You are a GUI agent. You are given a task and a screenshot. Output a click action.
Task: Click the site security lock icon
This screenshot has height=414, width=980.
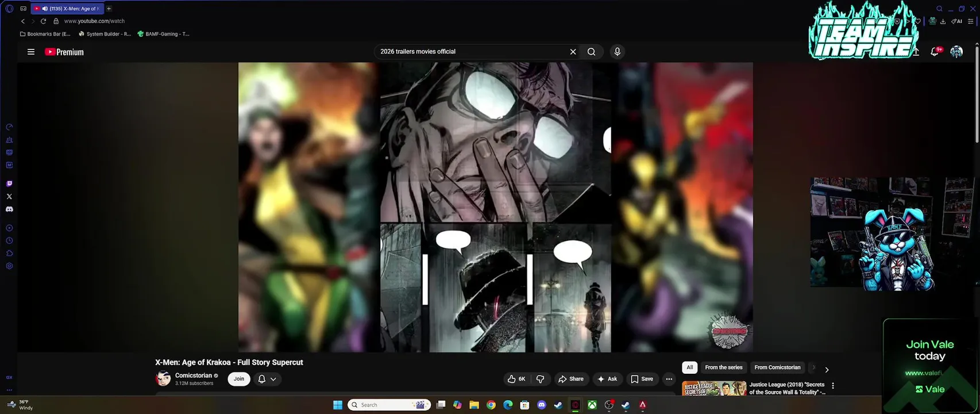(56, 21)
